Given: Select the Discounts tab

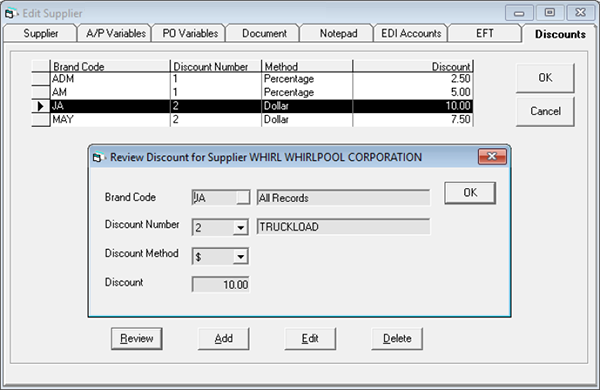Looking at the screenshot, I should point(560,34).
